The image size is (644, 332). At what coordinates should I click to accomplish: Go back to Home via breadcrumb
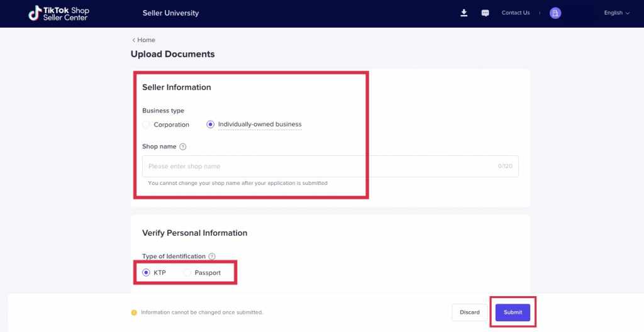pyautogui.click(x=143, y=40)
